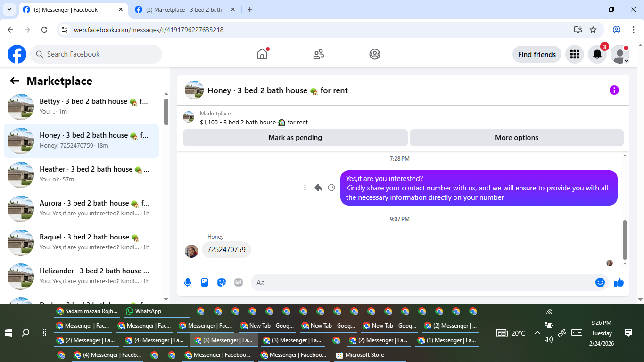The height and width of the screenshot is (362, 644).
Task: Switch to the Messenger browser tab
Action: coord(73,9)
